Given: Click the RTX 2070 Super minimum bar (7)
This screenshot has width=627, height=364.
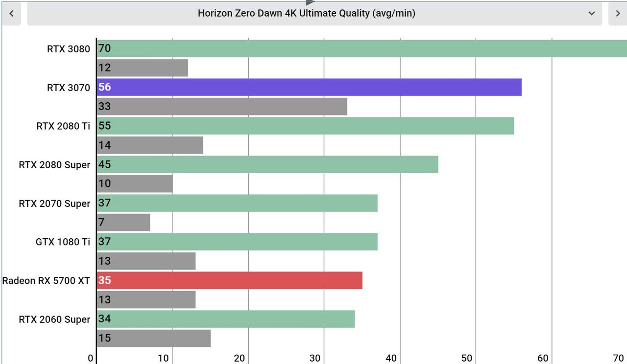Looking at the screenshot, I should click(123, 222).
